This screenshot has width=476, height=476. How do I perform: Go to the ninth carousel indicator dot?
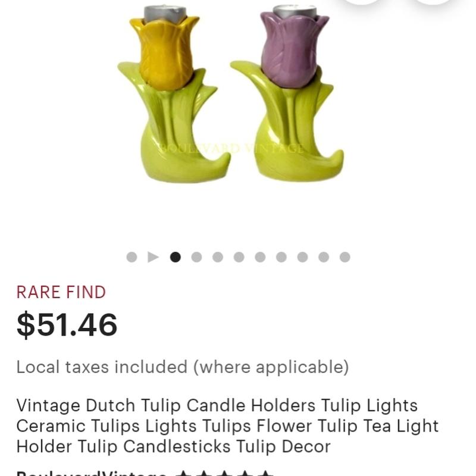point(302,257)
